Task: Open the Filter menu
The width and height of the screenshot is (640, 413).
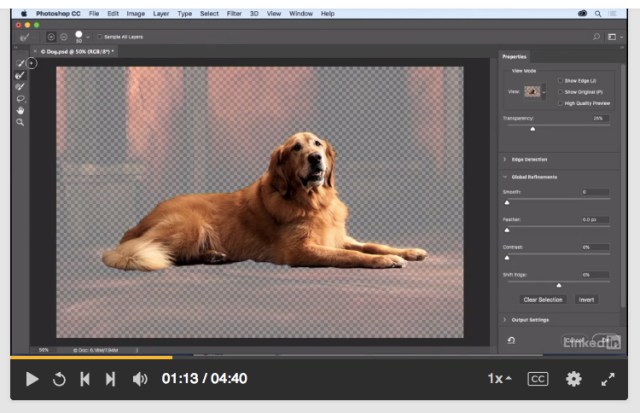Action: pos(233,14)
